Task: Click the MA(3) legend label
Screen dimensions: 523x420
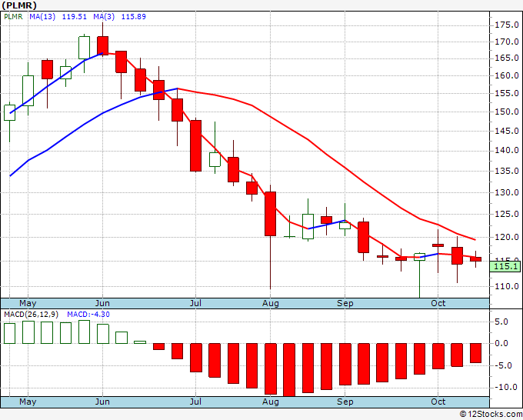Action: [x=104, y=17]
